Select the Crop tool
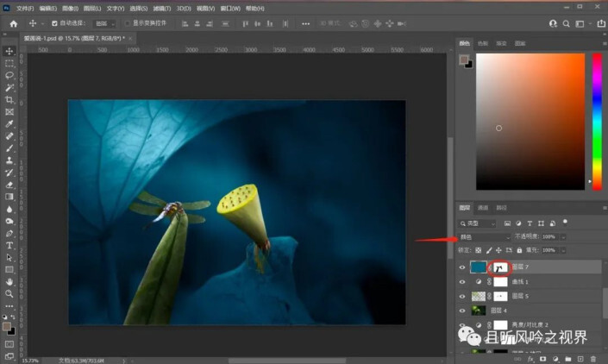The image size is (608, 364). coord(9,99)
